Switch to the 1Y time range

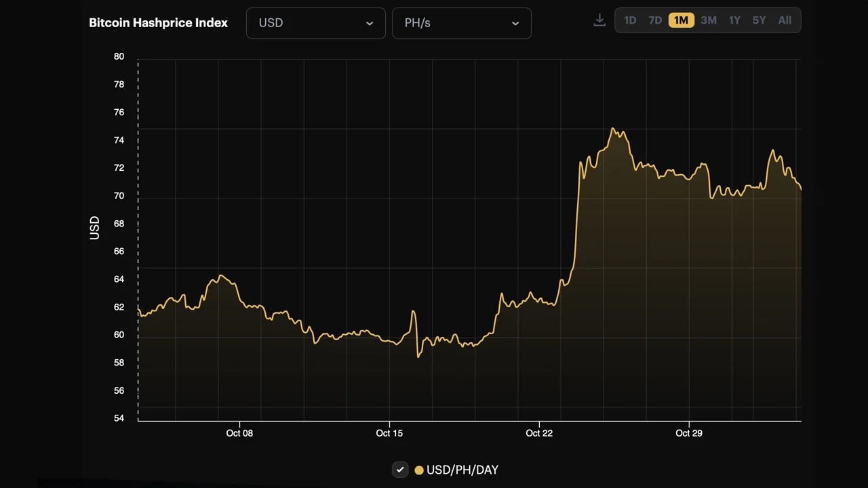[x=734, y=20]
